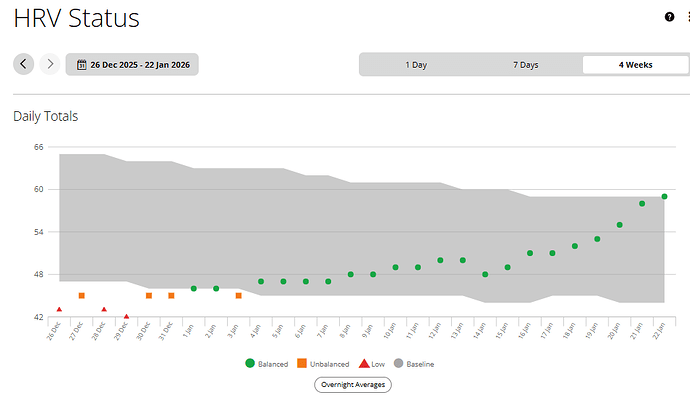This screenshot has width=690, height=395.
Task: Click the green data point for 22 Jan
Action: click(664, 197)
